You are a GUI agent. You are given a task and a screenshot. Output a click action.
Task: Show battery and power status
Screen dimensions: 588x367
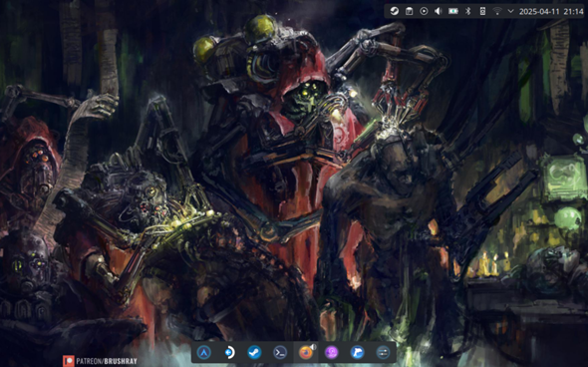click(453, 11)
